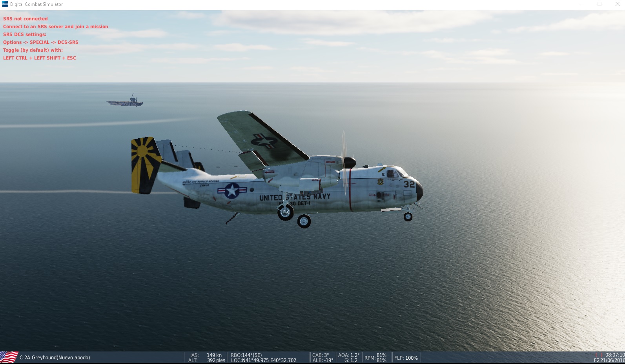
Task: Click the star roundel on the fuselage
Action: tap(232, 191)
